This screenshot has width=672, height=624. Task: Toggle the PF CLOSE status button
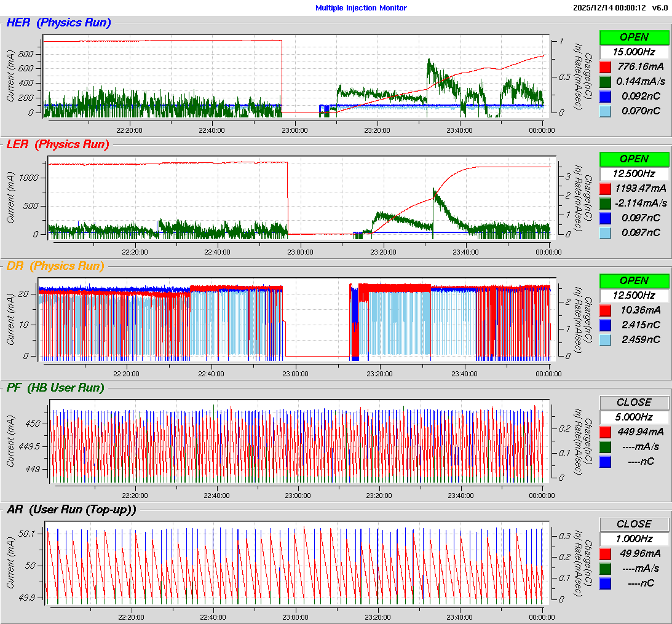pos(634,402)
